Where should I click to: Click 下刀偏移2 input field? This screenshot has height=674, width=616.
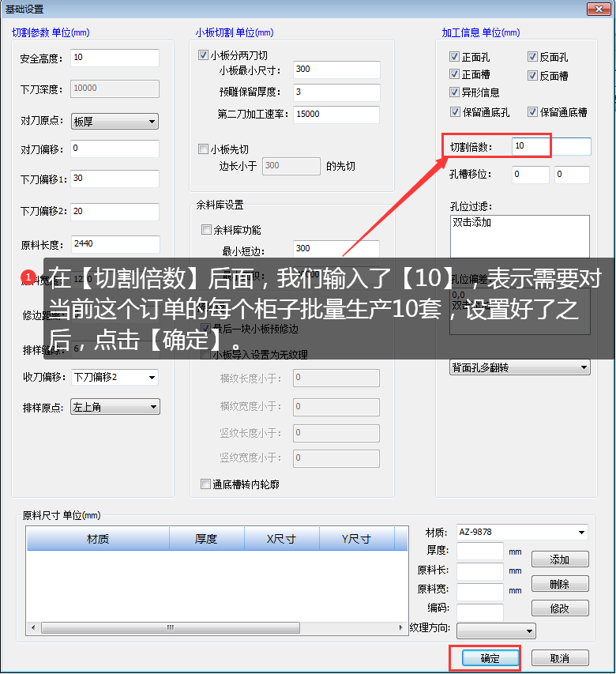click(x=115, y=212)
